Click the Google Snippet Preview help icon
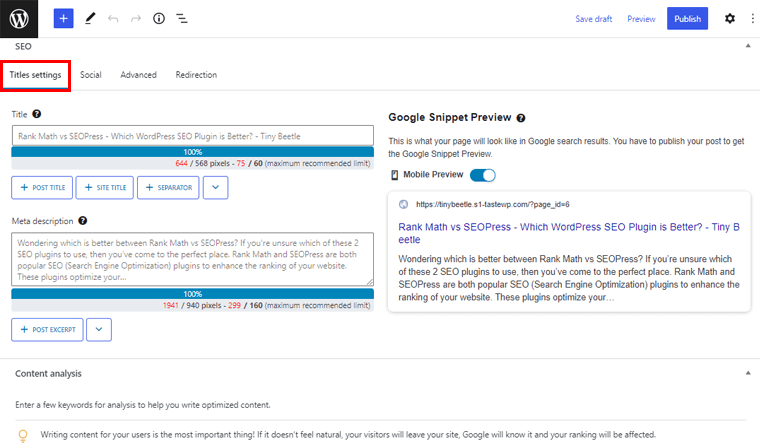The width and height of the screenshot is (760, 445). click(x=521, y=118)
